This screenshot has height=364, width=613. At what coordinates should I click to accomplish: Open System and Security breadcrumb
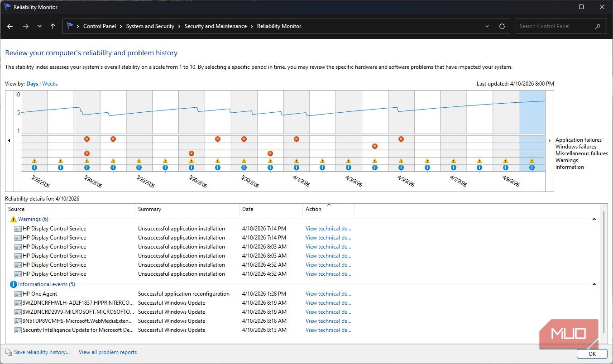click(150, 26)
